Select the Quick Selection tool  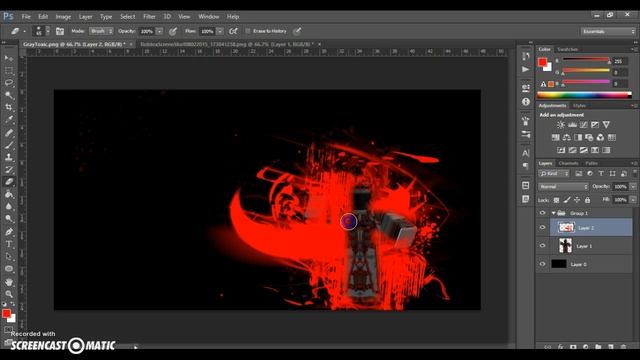click(9, 96)
